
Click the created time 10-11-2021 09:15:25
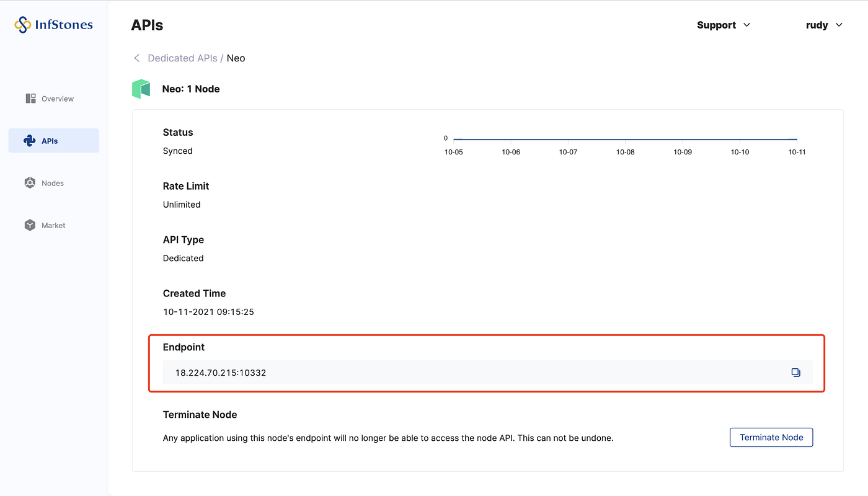(208, 312)
